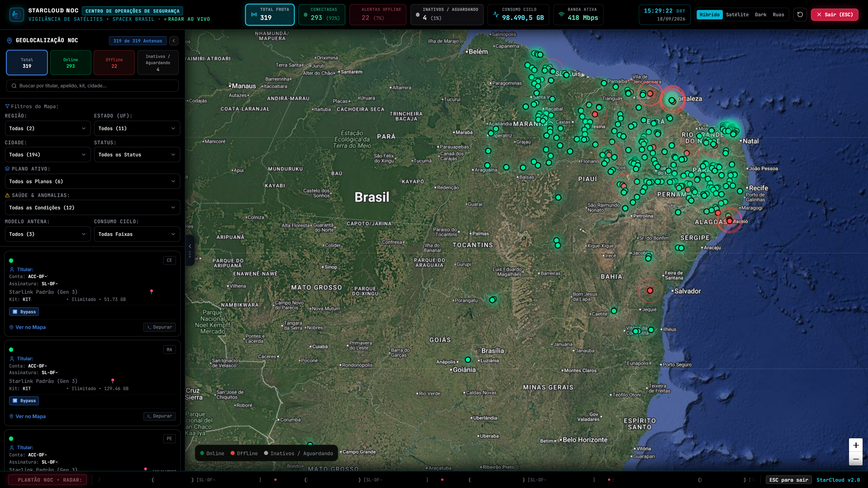The image size is (868, 488).
Task: Click the Plano Ativo layers icon
Action: (x=7, y=169)
